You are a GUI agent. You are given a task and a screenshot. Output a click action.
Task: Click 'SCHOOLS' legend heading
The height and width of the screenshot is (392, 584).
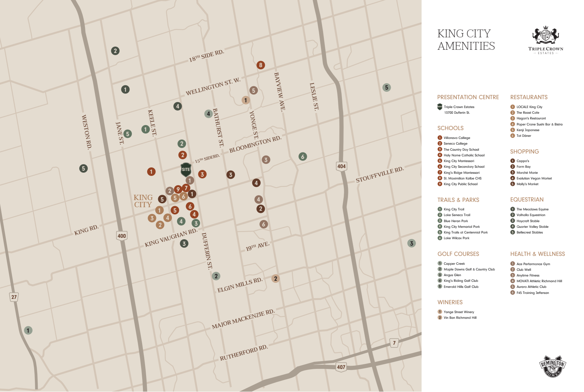(450, 128)
